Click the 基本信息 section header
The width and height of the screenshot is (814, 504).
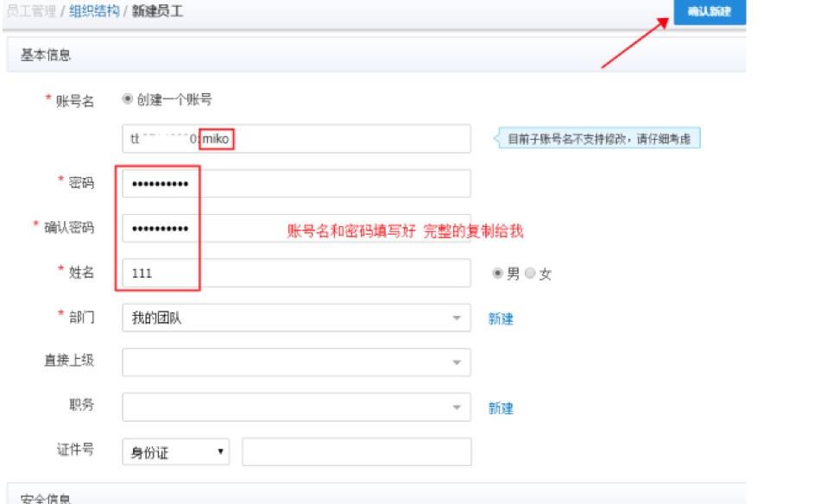coord(376,54)
